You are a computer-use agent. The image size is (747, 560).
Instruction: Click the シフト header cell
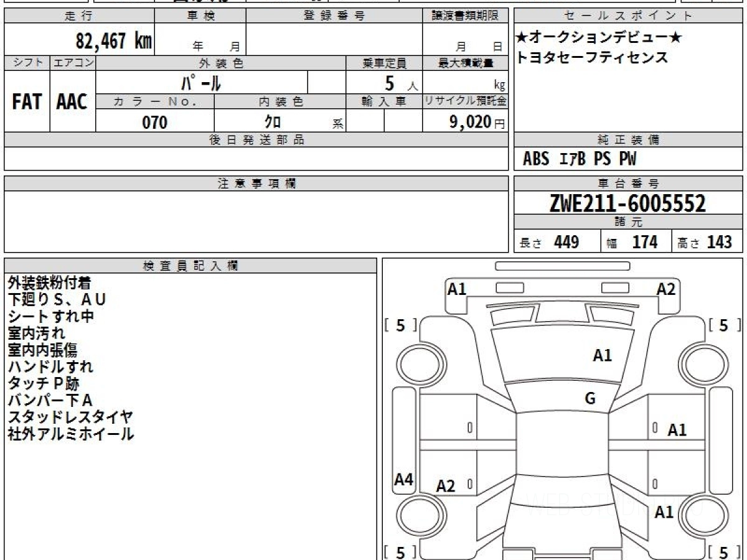click(27, 63)
